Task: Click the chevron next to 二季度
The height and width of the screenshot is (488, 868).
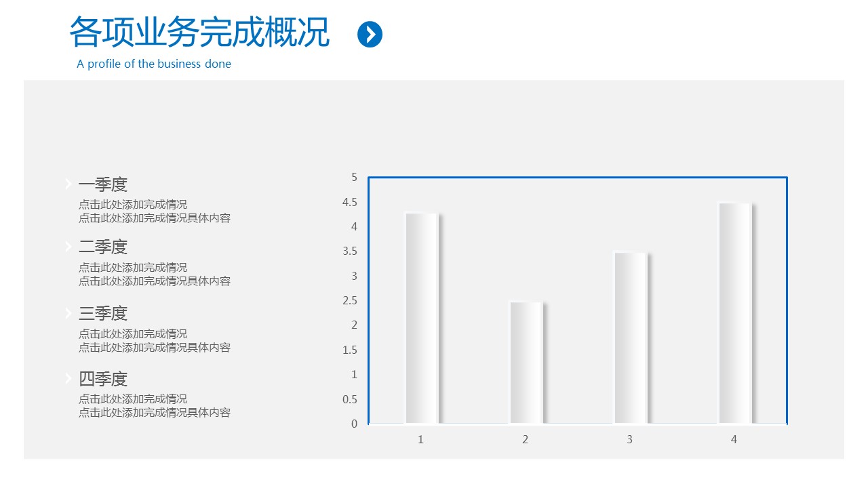Action: pos(68,246)
